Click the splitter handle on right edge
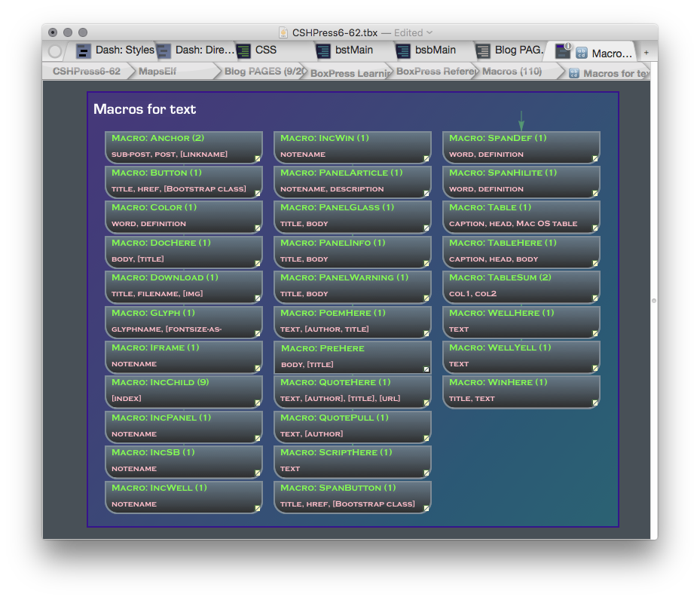The image size is (700, 600). point(653,301)
